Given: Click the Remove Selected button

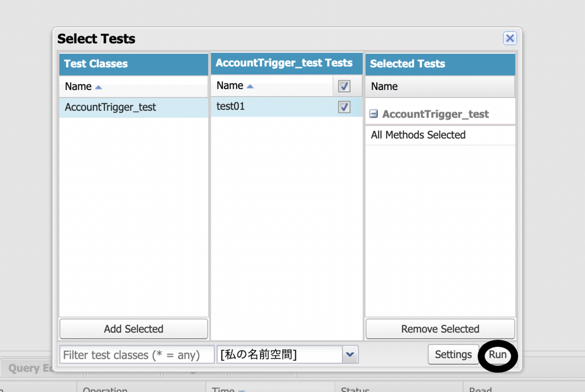Looking at the screenshot, I should tap(440, 329).
